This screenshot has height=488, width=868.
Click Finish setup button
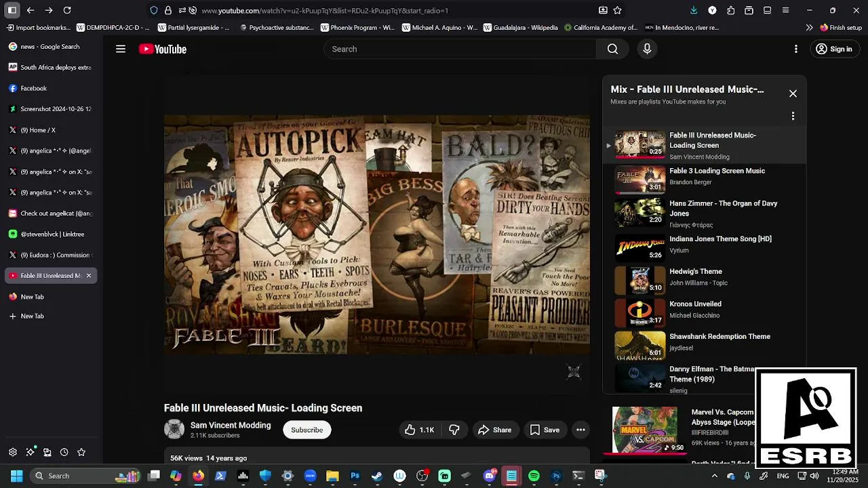841,28
